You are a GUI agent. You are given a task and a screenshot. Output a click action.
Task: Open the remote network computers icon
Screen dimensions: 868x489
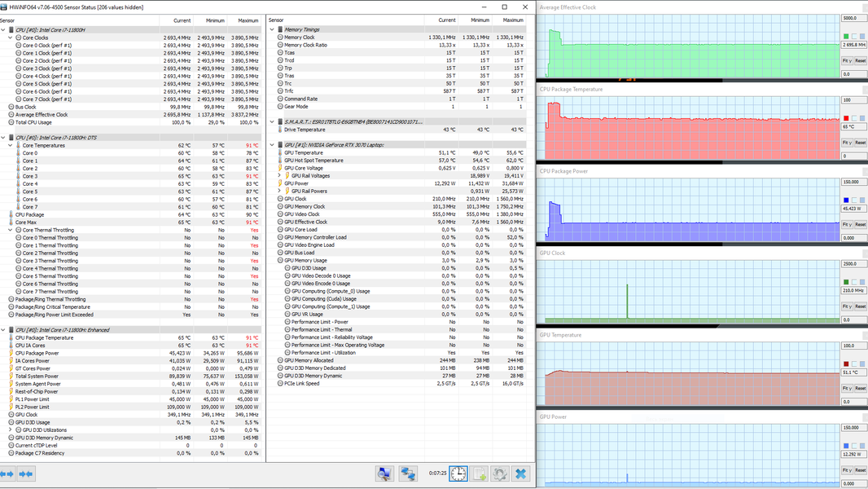point(408,474)
